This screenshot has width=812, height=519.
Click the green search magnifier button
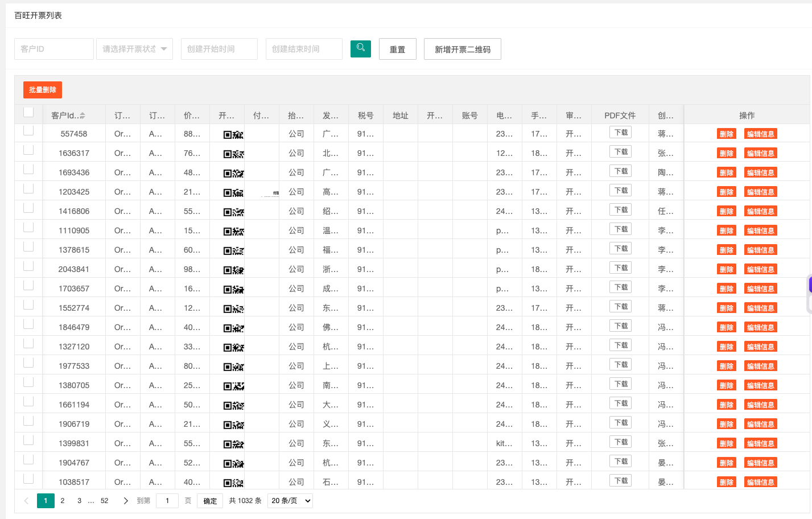tap(360, 48)
